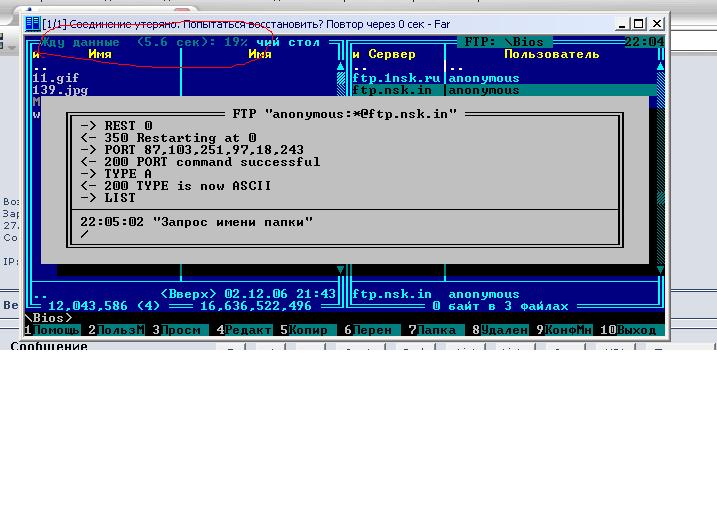Click the 22:04 clock in the panel corner
The height and width of the screenshot is (512, 717).
coord(643,42)
